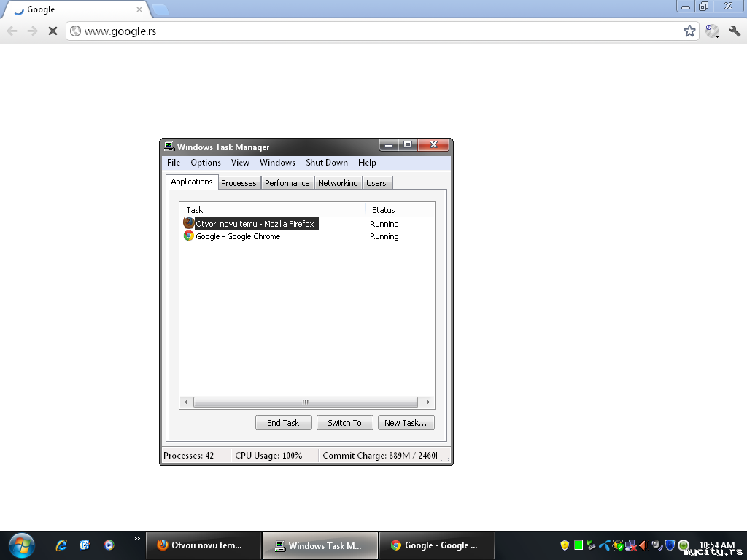Click the clock showing 10:54 AM
The width and height of the screenshot is (747, 560).
(x=717, y=545)
